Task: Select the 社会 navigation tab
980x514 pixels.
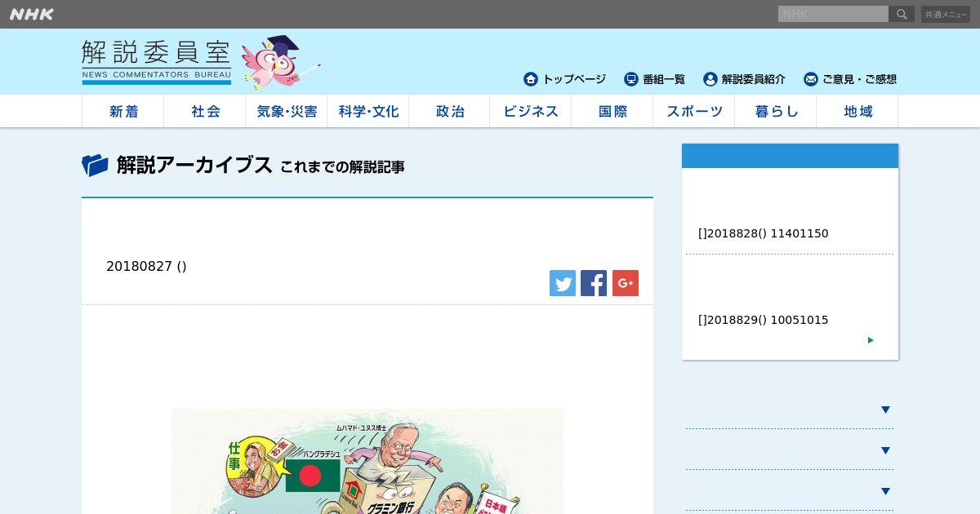Action: pyautogui.click(x=205, y=111)
